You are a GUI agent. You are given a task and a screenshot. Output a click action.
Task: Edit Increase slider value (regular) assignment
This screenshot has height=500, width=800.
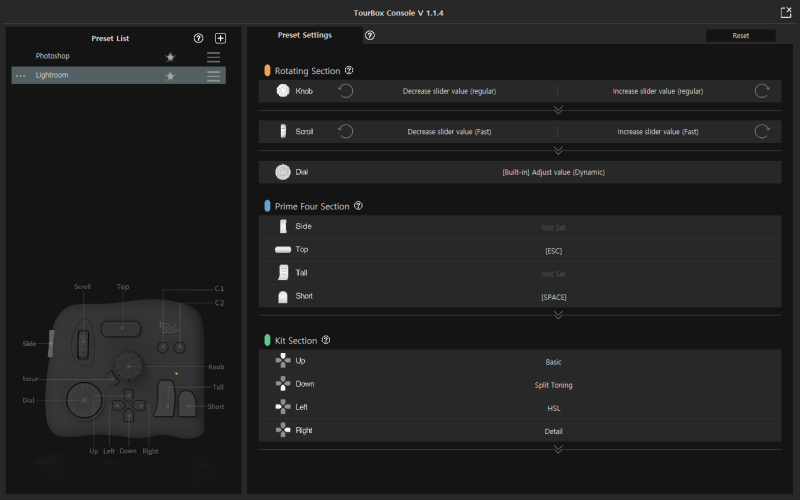[658, 91]
